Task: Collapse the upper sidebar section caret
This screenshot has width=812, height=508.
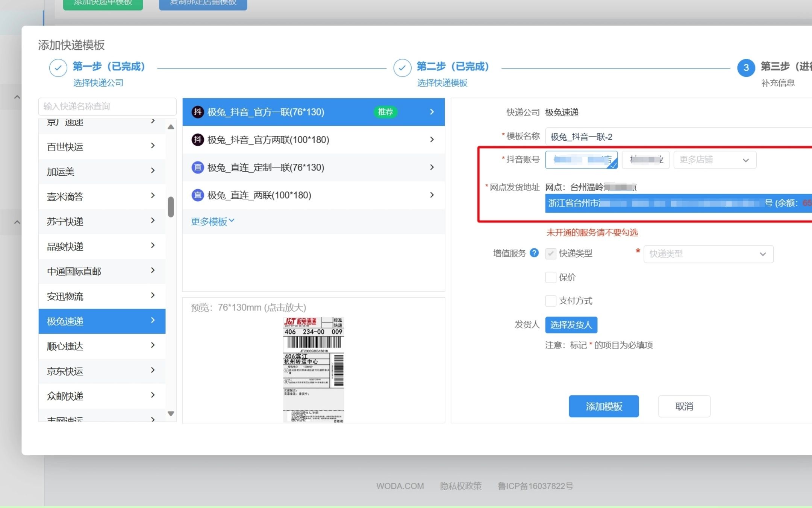Action: (x=17, y=97)
